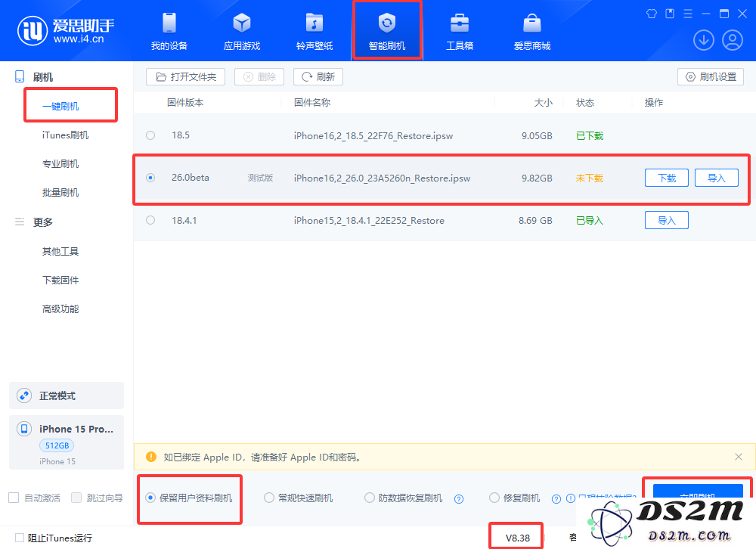Click the i4 爱思助手 logo
756x549 pixels.
tap(66, 30)
